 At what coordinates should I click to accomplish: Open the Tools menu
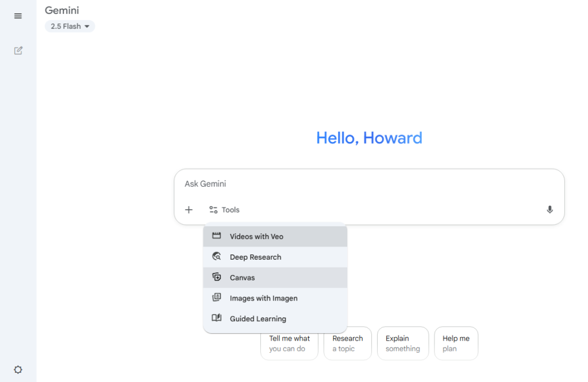224,210
